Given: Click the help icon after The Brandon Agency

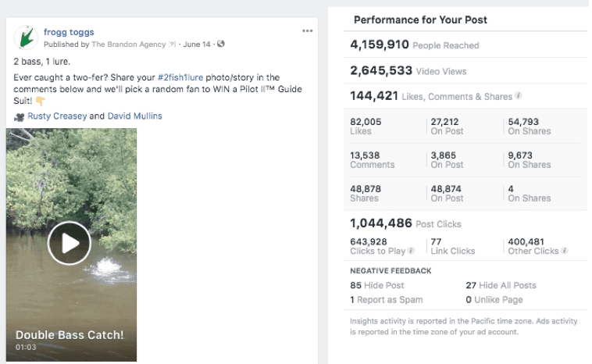Looking at the screenshot, I should tap(173, 45).
